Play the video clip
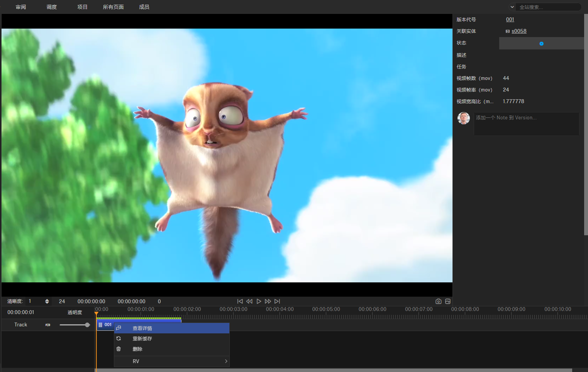The width and height of the screenshot is (588, 372). coord(259,301)
